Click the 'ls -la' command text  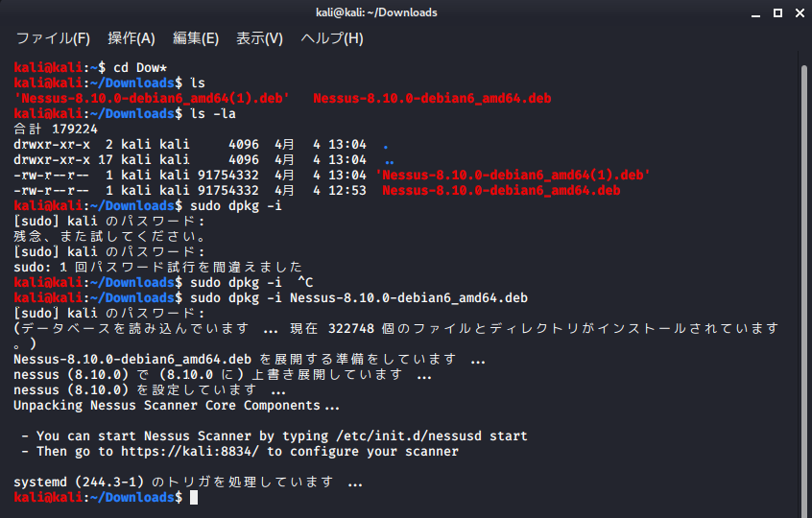(213, 114)
